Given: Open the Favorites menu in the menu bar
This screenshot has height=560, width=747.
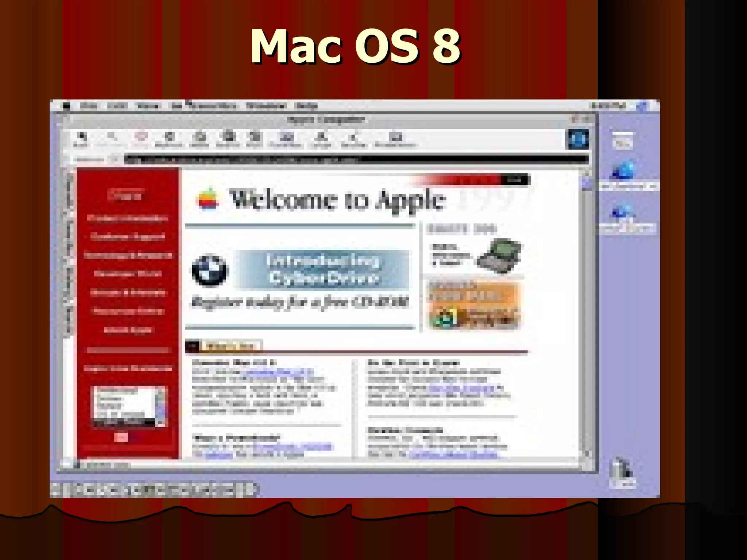Looking at the screenshot, I should (x=214, y=106).
